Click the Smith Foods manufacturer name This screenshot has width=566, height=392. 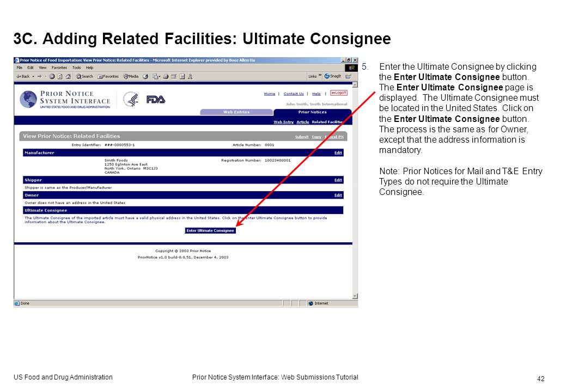point(116,161)
